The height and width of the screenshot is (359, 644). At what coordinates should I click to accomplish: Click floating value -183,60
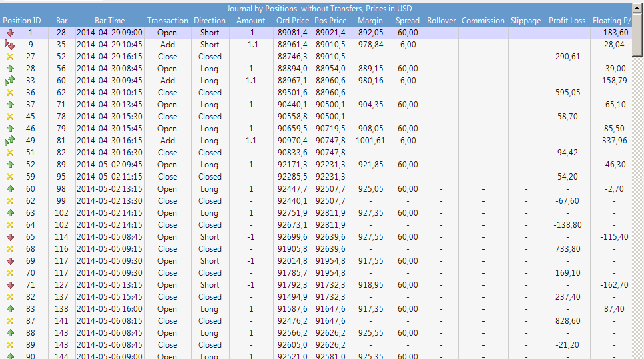614,33
